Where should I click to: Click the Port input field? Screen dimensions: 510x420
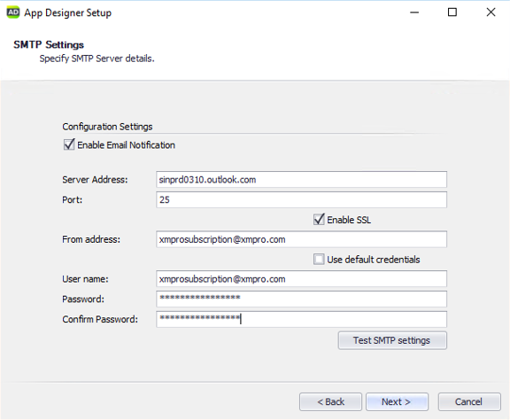pos(301,199)
